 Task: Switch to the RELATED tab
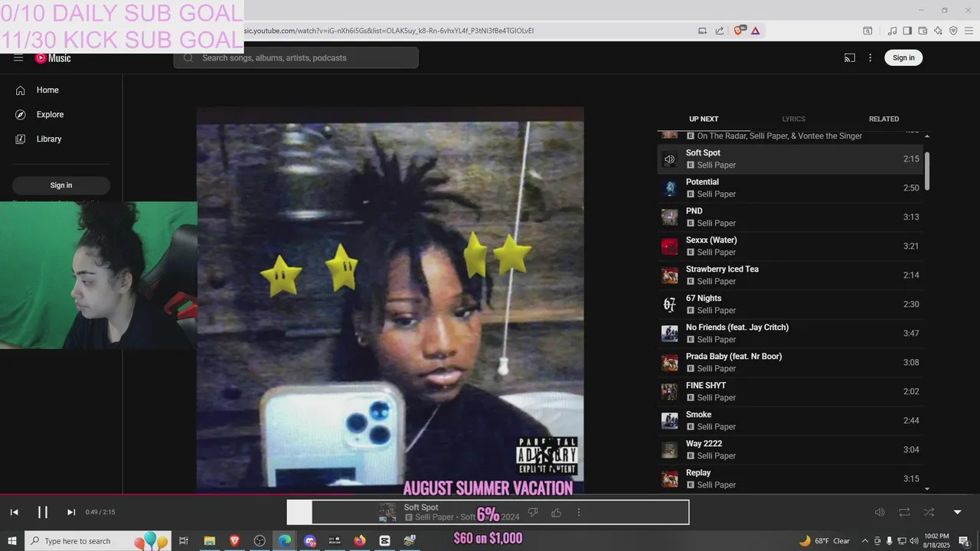884,119
